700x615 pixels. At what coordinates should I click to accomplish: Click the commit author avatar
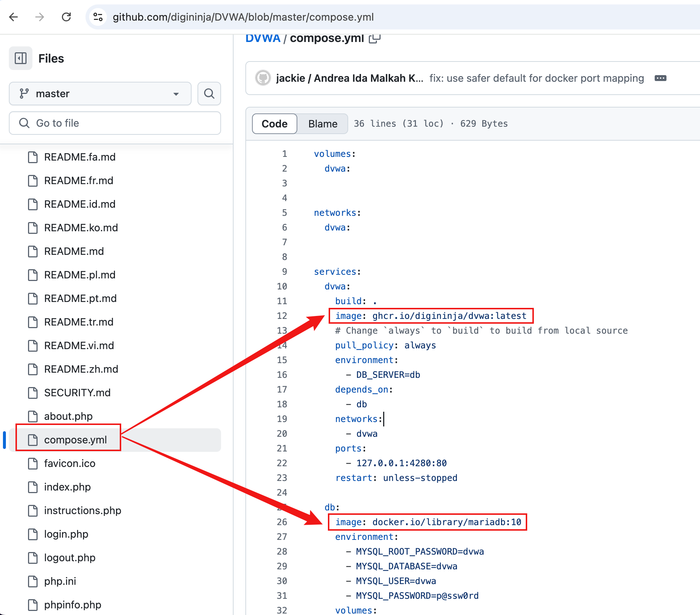tap(263, 78)
